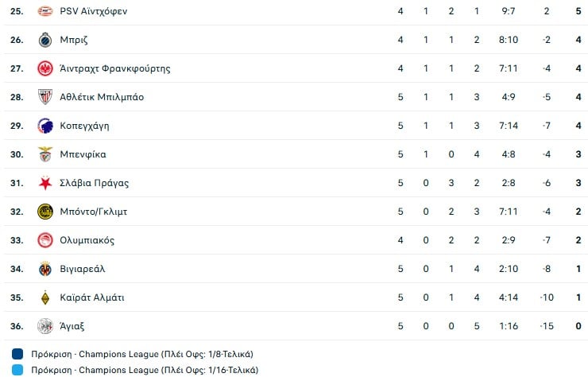Click the PSV Eindhoven club crest

coord(45,12)
